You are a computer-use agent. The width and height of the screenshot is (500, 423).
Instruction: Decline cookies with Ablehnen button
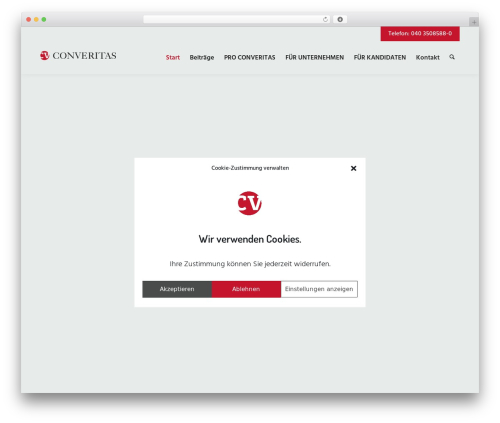(x=246, y=289)
